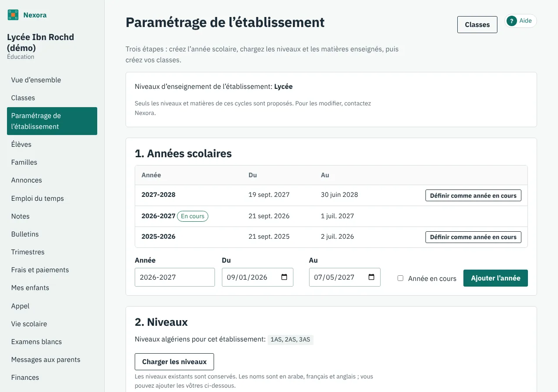Screen dimensions: 558x392
Task: Open Appel in the sidebar
Action: (52, 306)
